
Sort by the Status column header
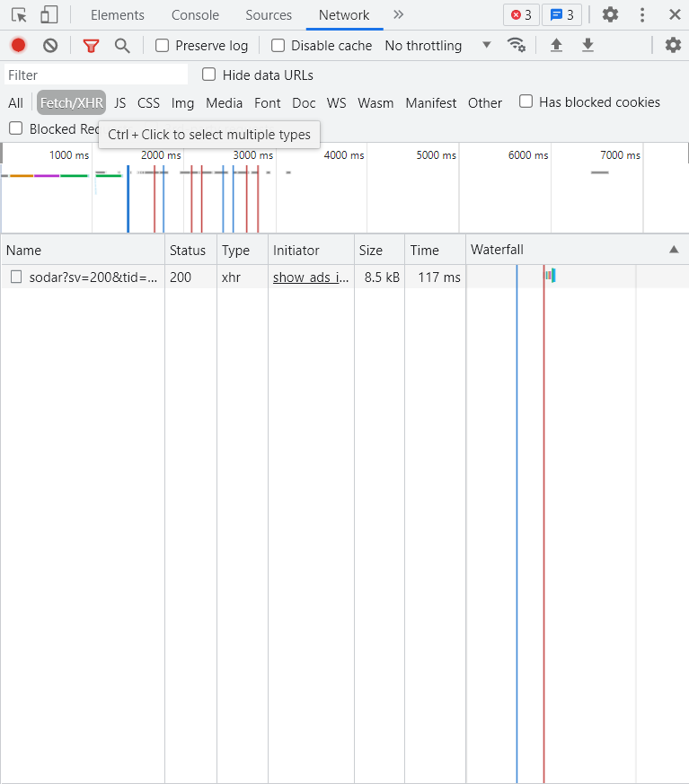tap(190, 250)
